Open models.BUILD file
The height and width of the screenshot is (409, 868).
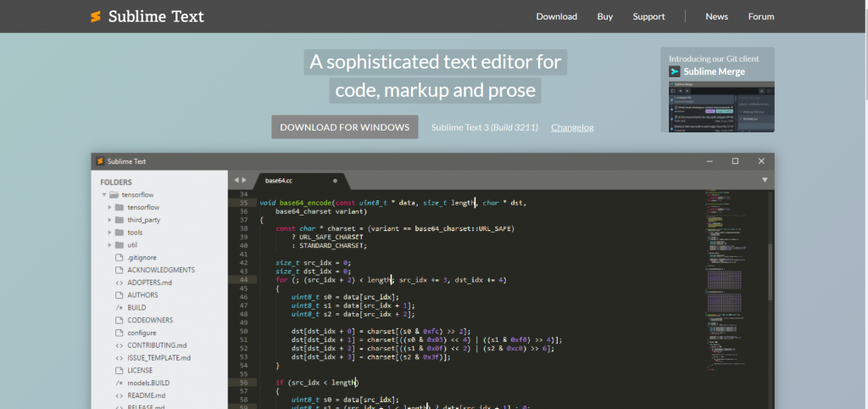[x=148, y=383]
